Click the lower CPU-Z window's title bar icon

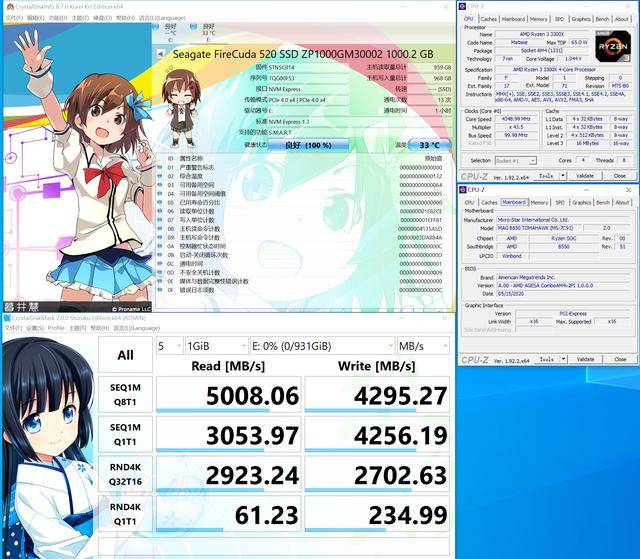tap(463, 190)
